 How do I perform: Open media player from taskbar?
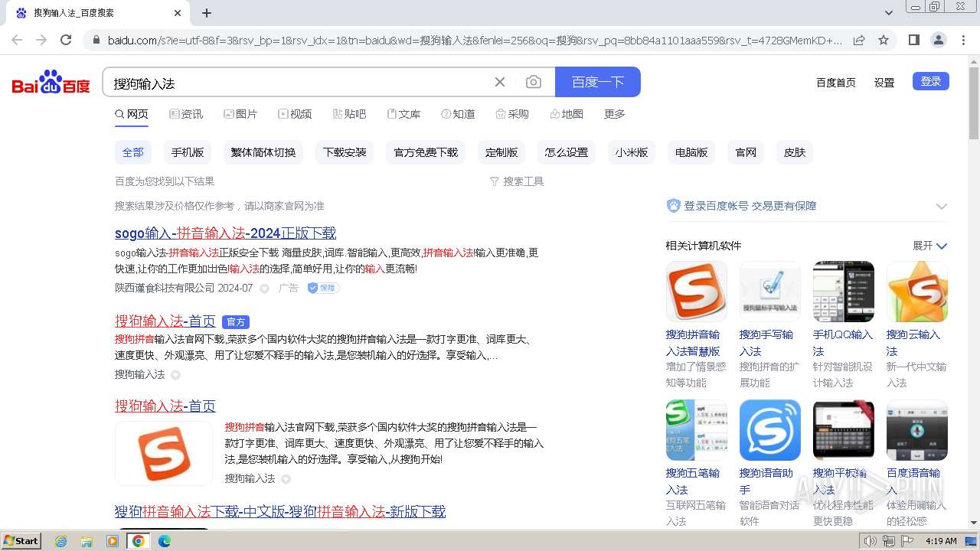[x=113, y=541]
